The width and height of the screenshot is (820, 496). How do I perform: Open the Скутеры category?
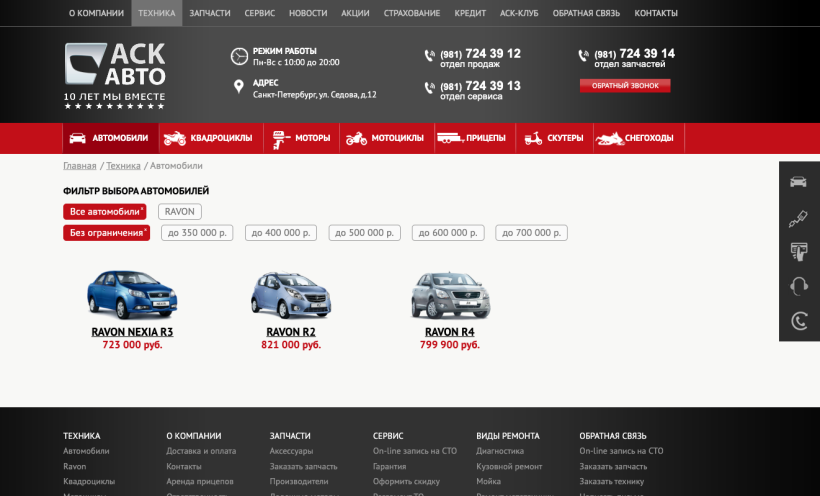tap(554, 138)
